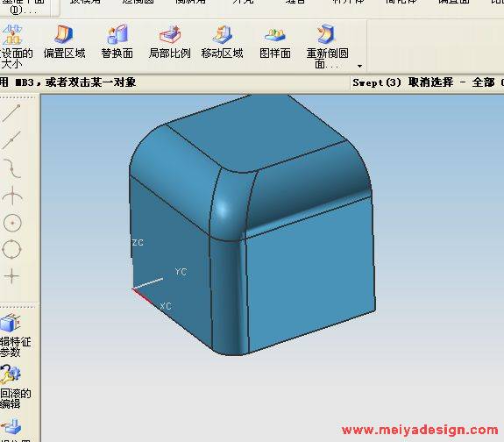
Task: Select the line with midpoint tool
Action: click(x=12, y=140)
